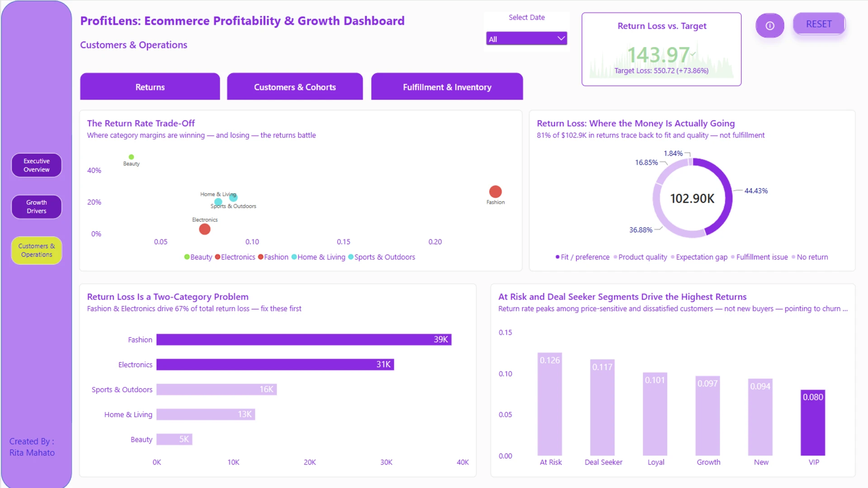Viewport: 868px width, 488px height.
Task: Click the At Risk 0.126 column
Action: tap(550, 404)
